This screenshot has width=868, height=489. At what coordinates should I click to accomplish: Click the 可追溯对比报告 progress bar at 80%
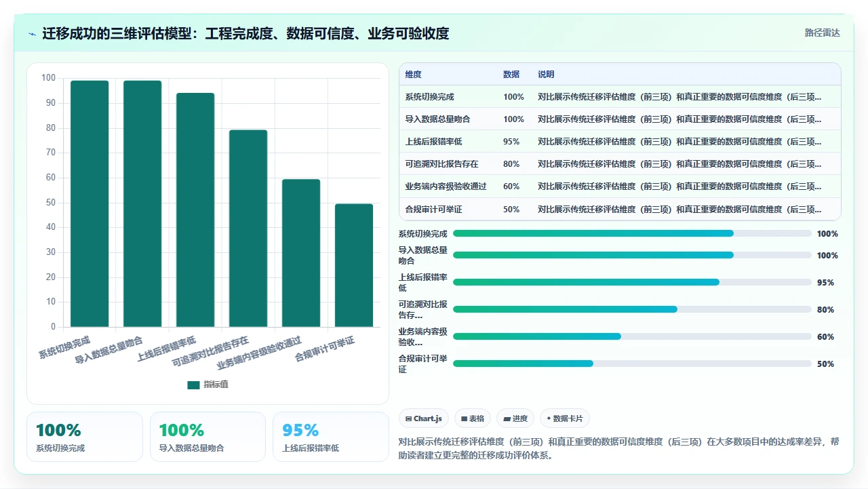[x=632, y=309]
